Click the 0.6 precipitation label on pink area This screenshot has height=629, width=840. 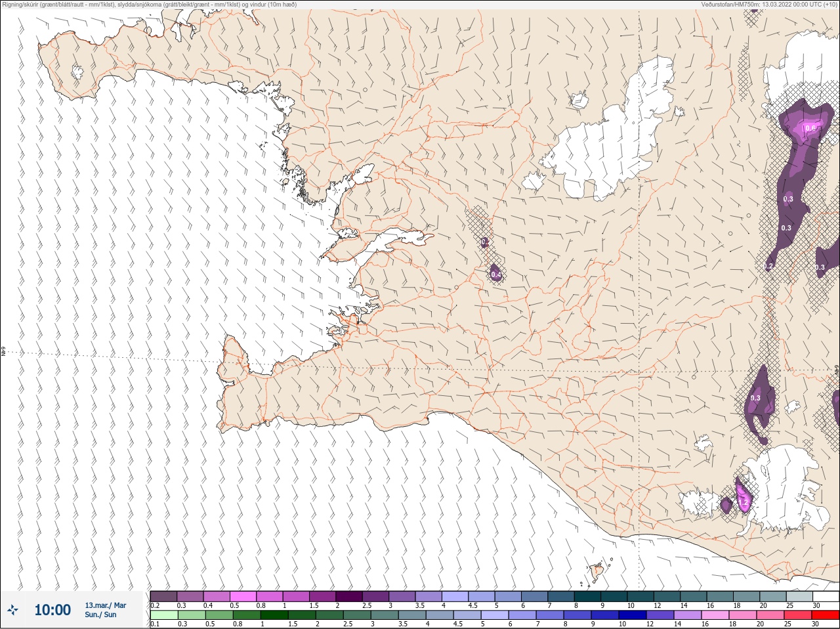(810, 128)
